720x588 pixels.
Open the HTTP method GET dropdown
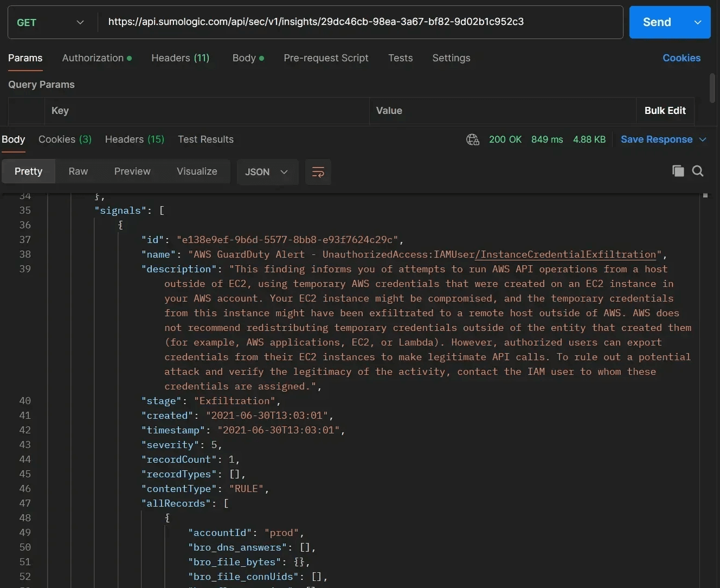point(50,22)
